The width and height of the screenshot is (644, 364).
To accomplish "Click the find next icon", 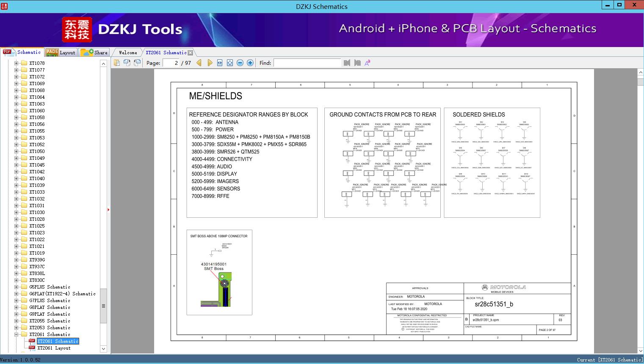I will (357, 63).
